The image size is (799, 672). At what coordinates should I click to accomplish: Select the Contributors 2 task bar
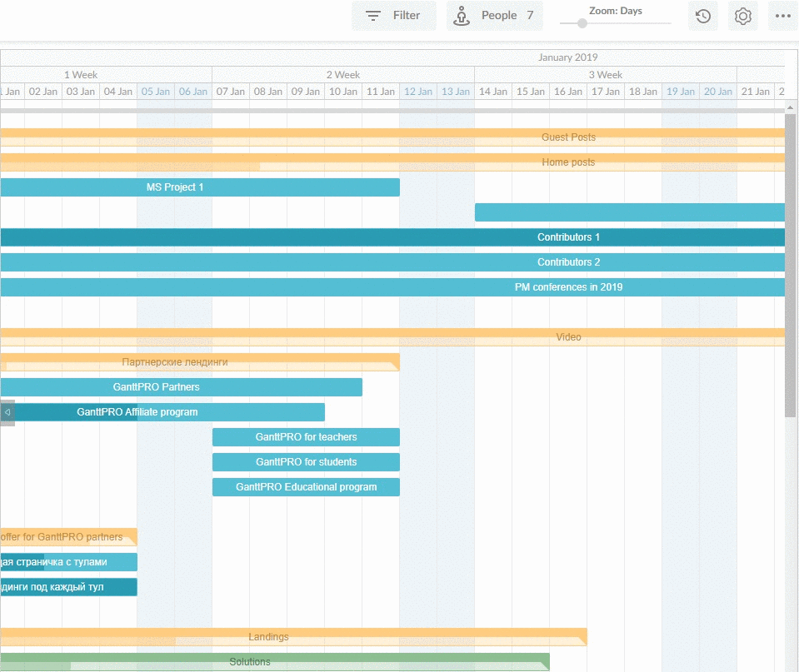[x=392, y=262]
